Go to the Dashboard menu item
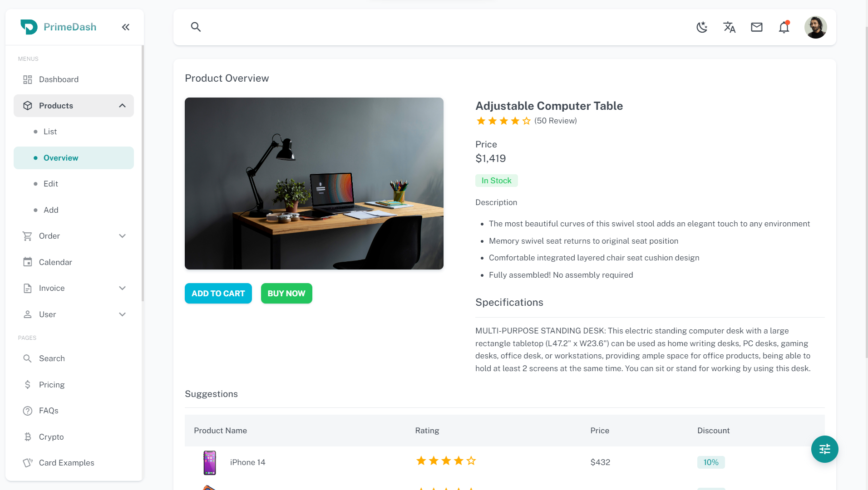Image resolution: width=868 pixels, height=490 pixels. [59, 79]
